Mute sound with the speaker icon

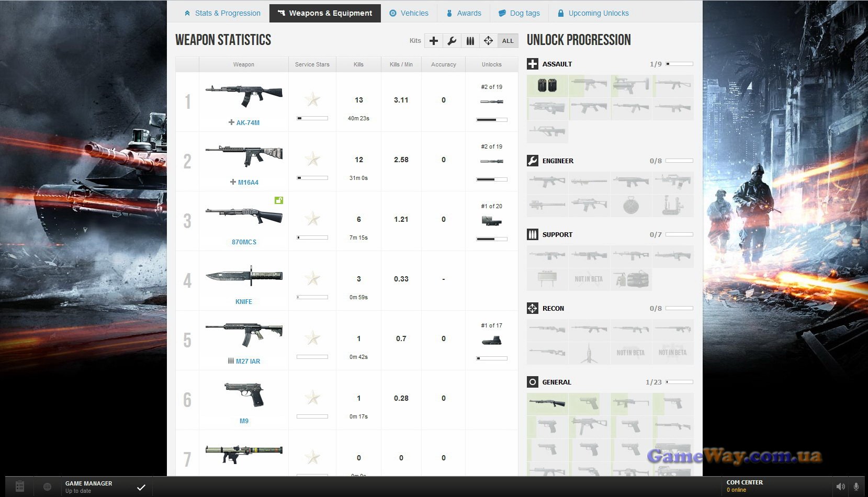tap(841, 487)
